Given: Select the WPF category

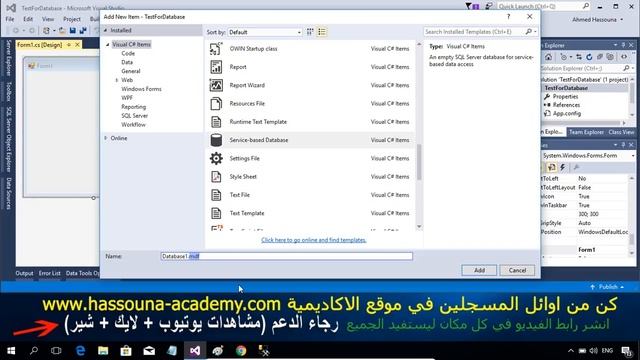Looking at the screenshot, I should [x=127, y=98].
